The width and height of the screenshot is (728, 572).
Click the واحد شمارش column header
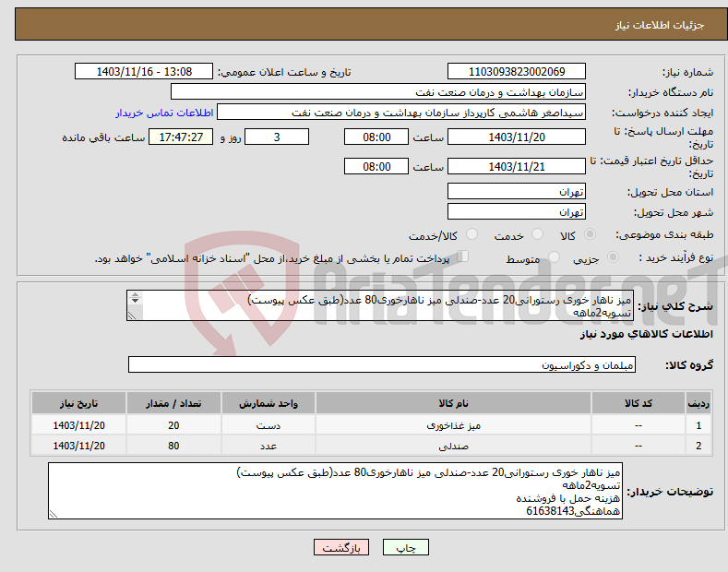[x=269, y=403]
